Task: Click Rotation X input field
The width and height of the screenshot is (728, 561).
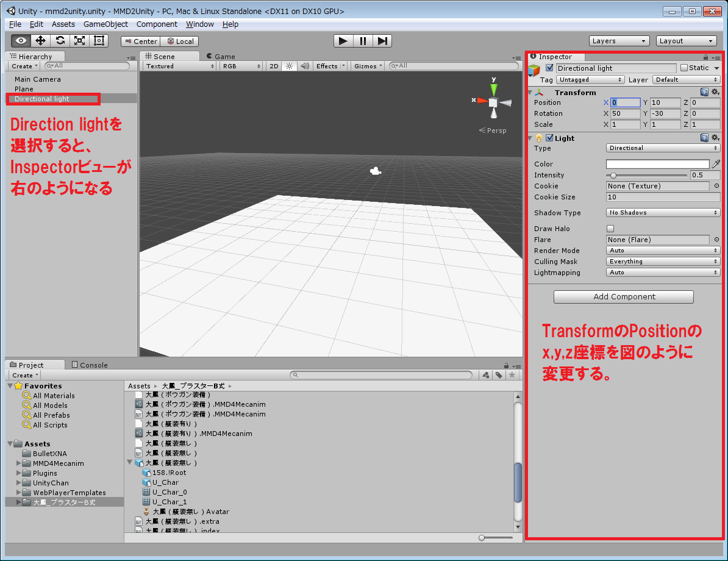Action: coord(626,114)
